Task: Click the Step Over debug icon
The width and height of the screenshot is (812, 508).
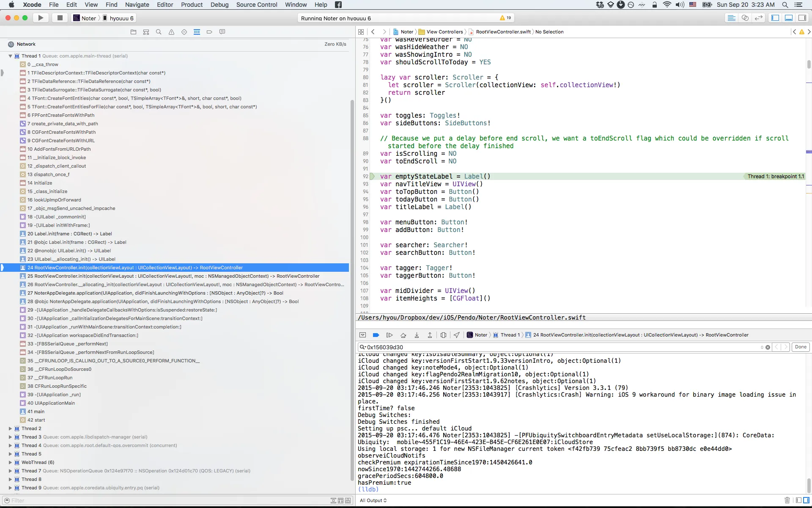Action: (x=403, y=335)
